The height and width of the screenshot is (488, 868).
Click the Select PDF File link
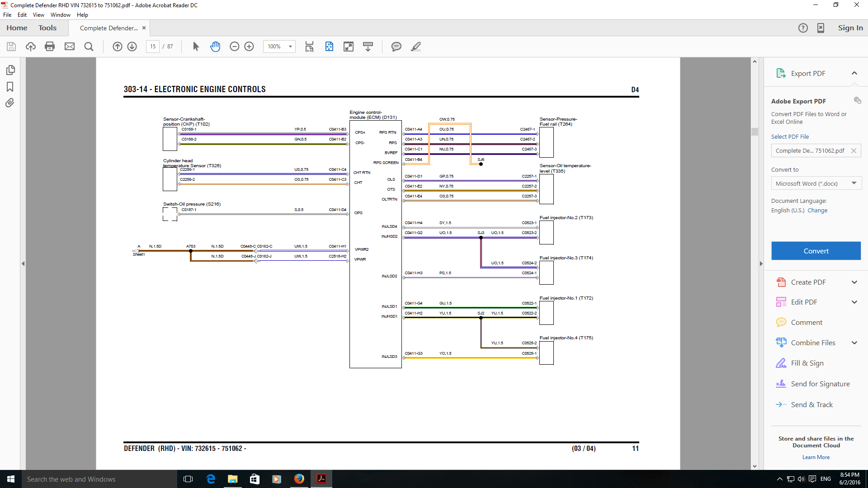coord(790,137)
